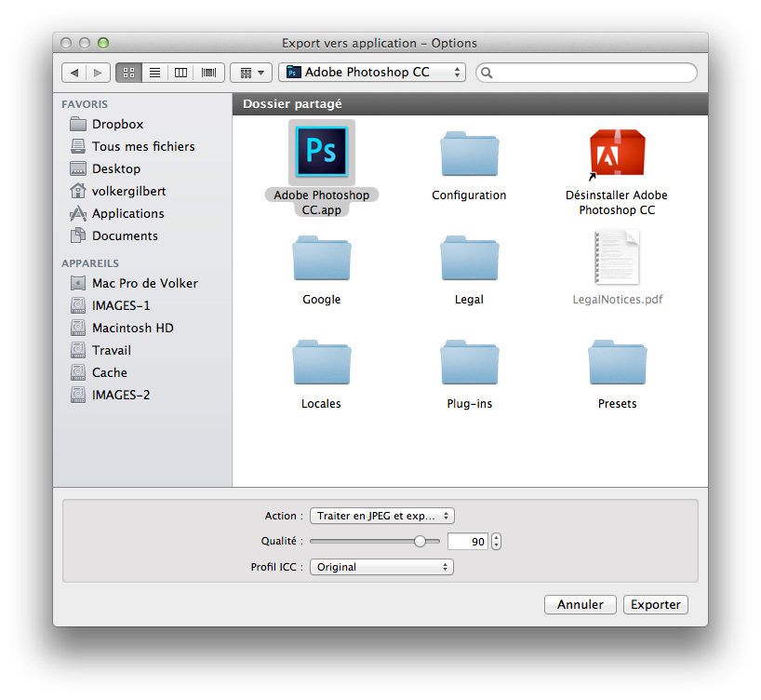Select Documents in the sidebar
761x700 pixels.
coord(114,236)
